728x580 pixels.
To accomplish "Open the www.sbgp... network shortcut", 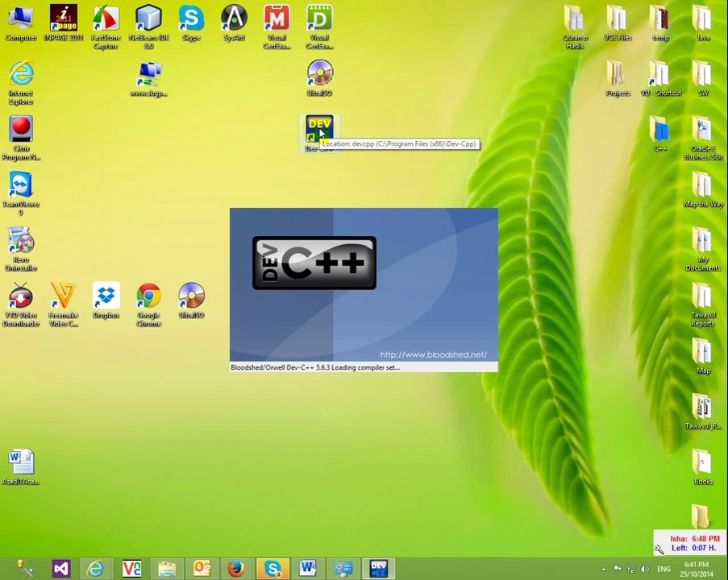I will tap(148, 79).
